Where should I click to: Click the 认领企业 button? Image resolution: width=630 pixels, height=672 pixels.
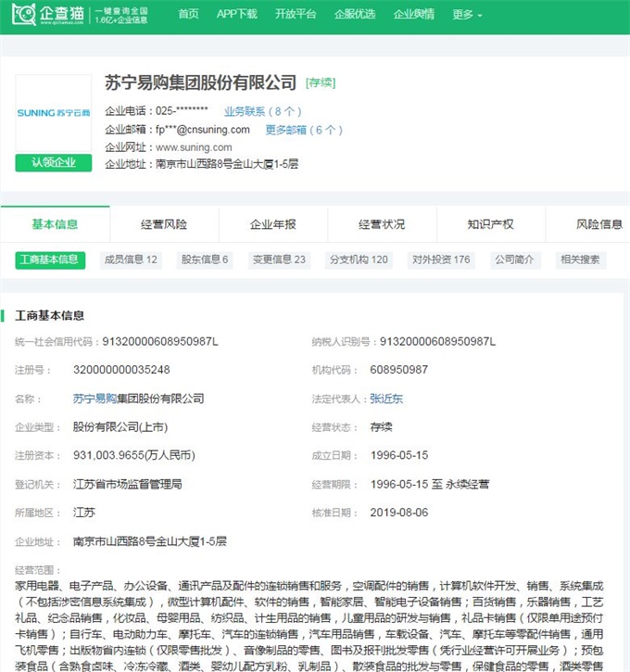point(54,162)
